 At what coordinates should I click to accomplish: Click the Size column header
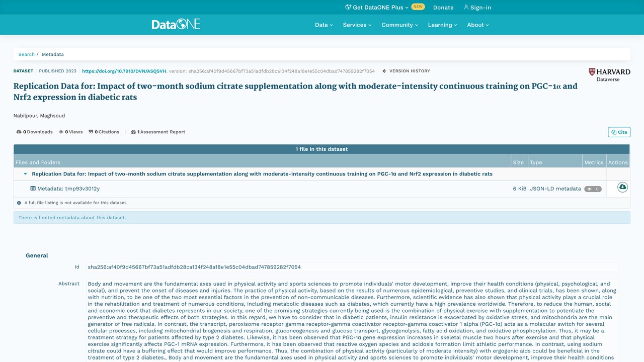[x=518, y=162]
